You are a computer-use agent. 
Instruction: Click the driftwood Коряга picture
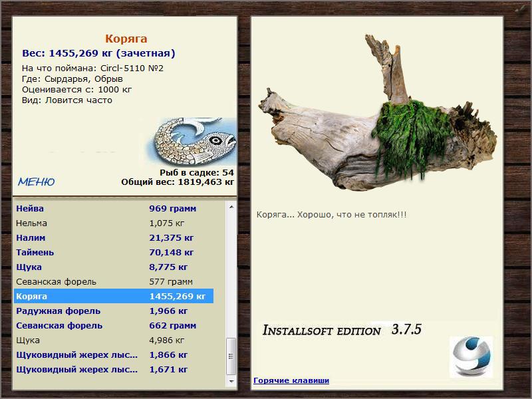coord(378,113)
